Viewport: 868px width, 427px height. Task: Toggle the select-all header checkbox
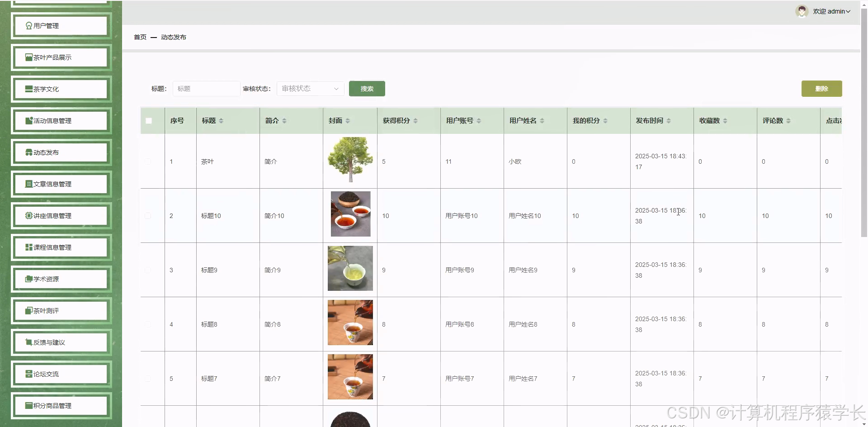(149, 121)
